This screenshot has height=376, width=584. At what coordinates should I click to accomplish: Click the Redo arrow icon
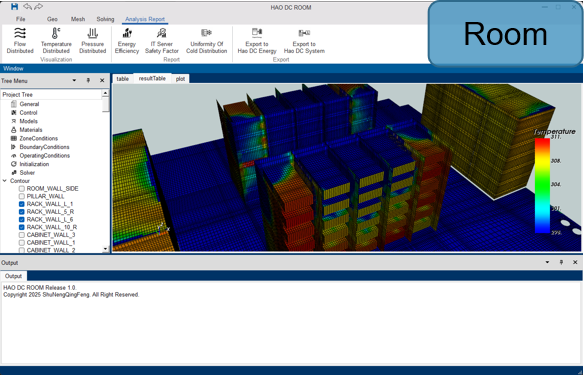tap(38, 6)
